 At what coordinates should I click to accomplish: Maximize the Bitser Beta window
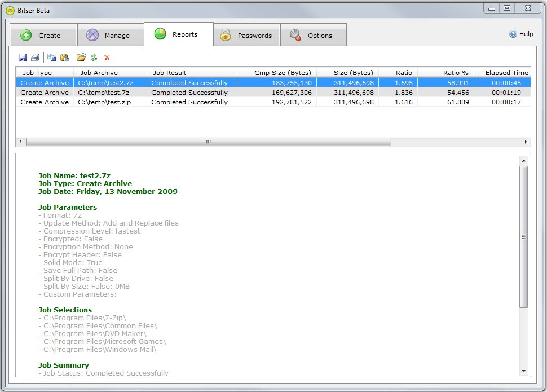(507, 8)
